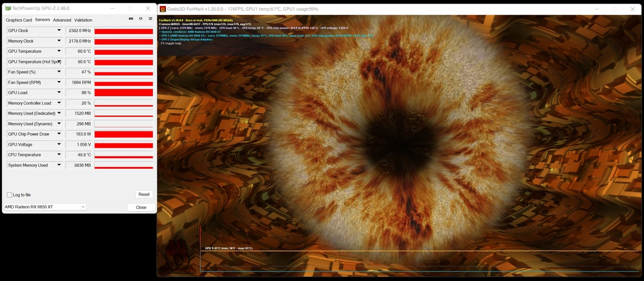
Task: Go to the Validation tab
Action: pos(83,20)
